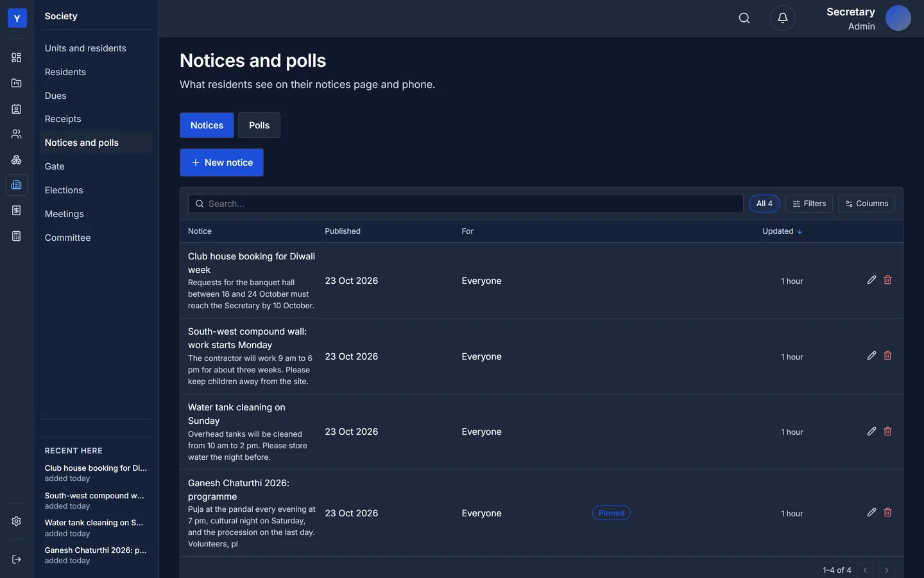
Task: Focus the notices Search field
Action: [465, 204]
